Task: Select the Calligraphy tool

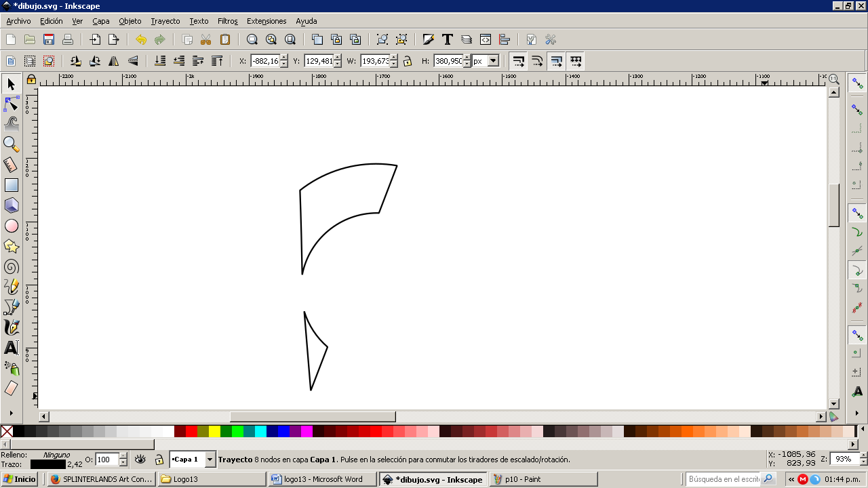Action: pyautogui.click(x=12, y=327)
